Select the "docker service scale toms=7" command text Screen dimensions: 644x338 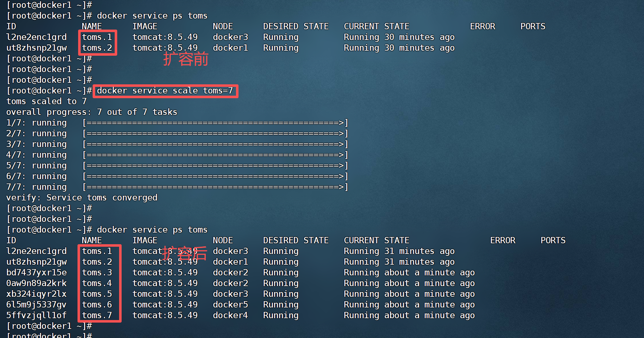[165, 91]
